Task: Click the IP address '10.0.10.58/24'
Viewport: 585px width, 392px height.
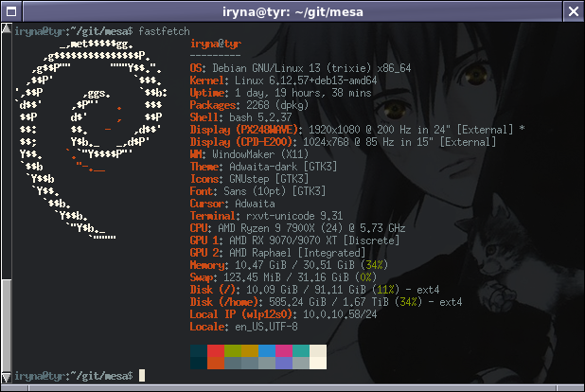Action: pos(340,314)
